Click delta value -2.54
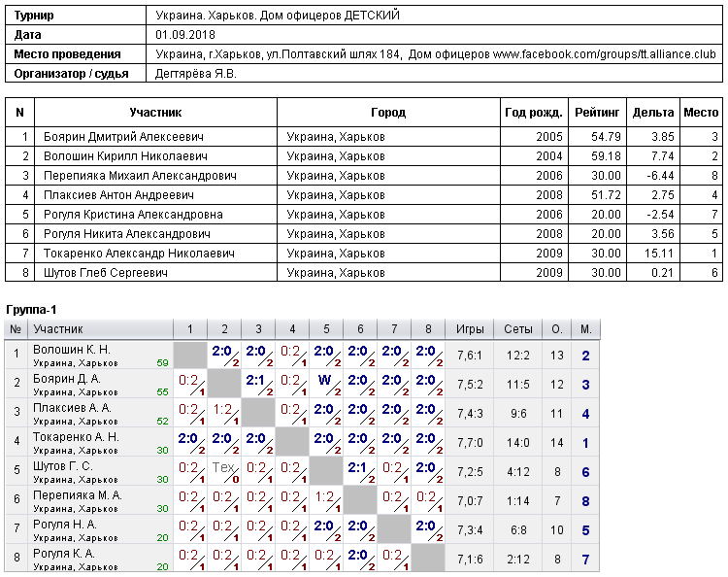 tap(659, 215)
